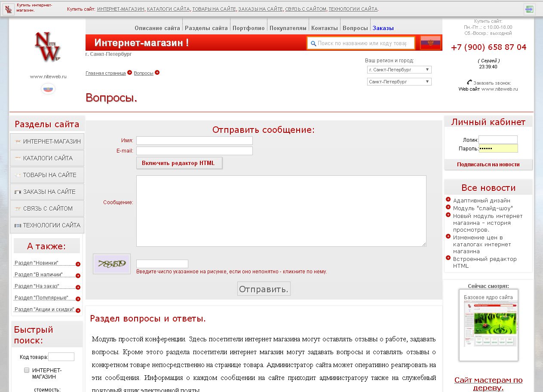Open Покупателям in top menu

[x=288, y=28]
